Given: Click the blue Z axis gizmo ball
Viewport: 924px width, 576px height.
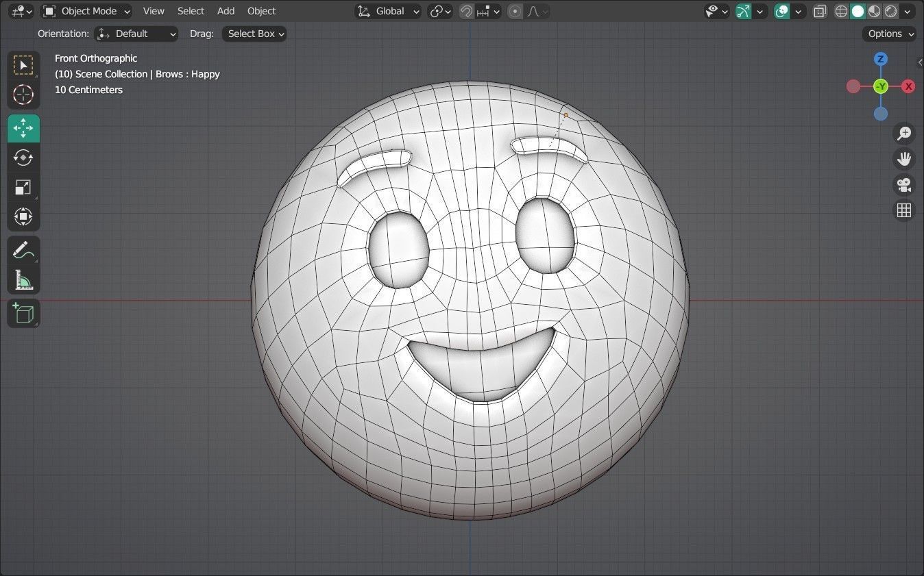Looking at the screenshot, I should pos(881,59).
